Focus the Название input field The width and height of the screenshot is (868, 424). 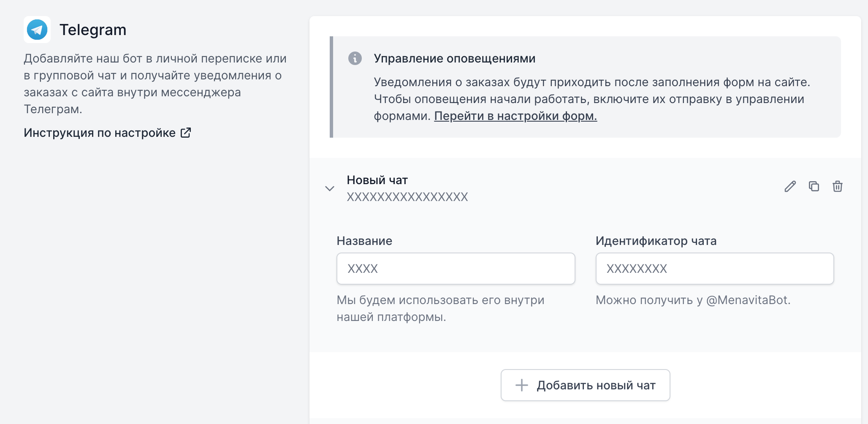(x=456, y=269)
